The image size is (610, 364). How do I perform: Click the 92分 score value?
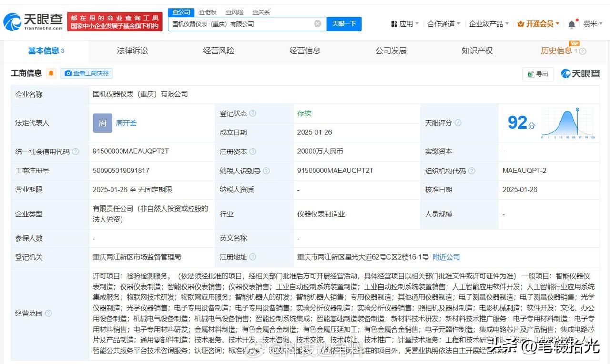coord(521,123)
